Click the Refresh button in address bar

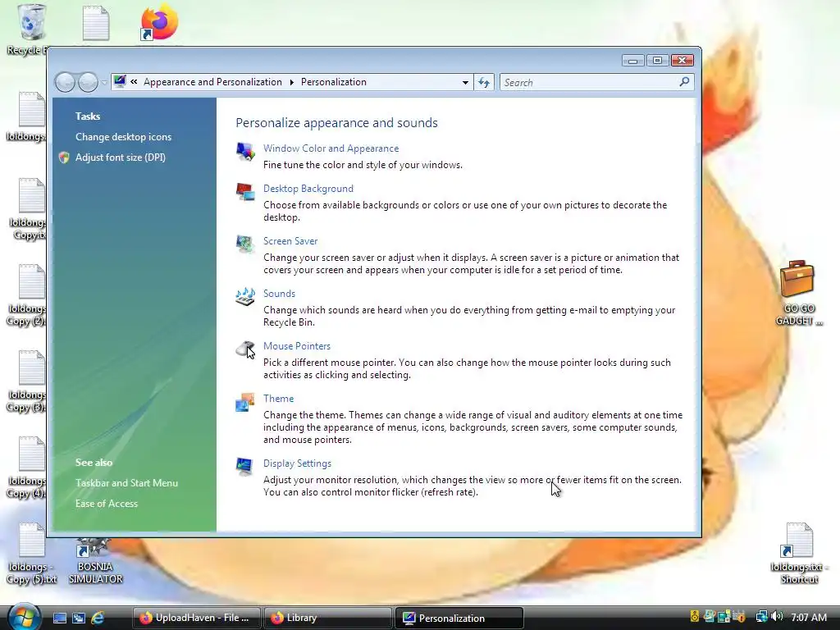point(484,83)
